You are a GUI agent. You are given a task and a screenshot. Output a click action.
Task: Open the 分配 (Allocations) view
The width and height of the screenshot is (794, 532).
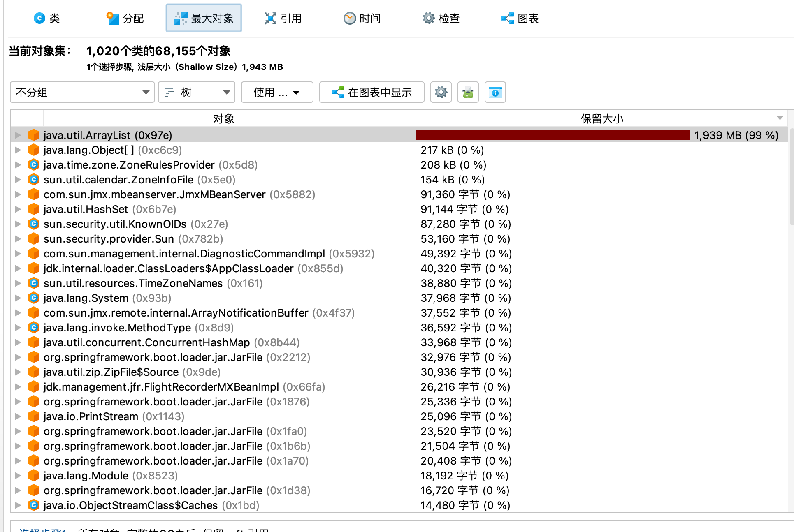coord(125,19)
